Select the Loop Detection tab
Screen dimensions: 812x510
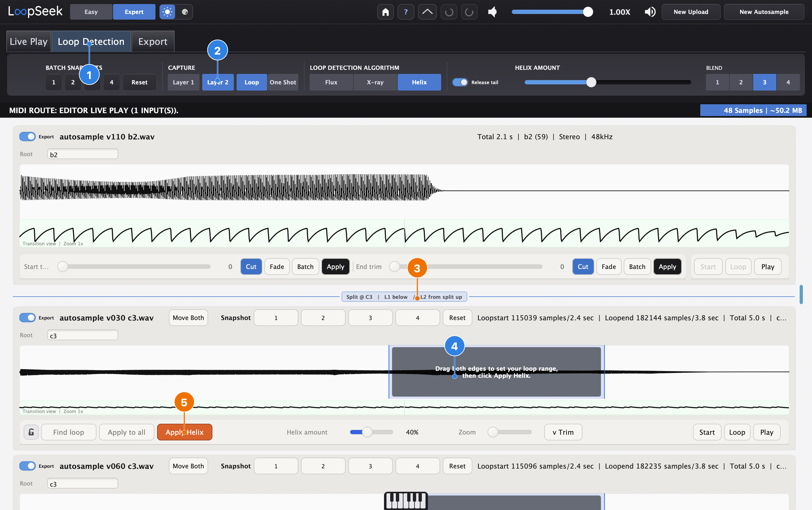coord(91,41)
